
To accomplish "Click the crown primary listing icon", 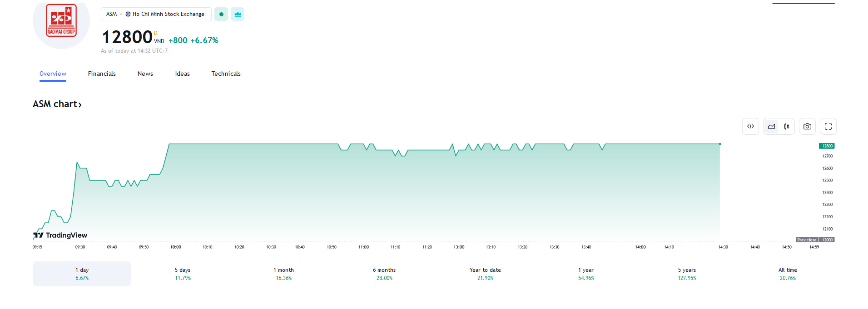I will coord(238,14).
